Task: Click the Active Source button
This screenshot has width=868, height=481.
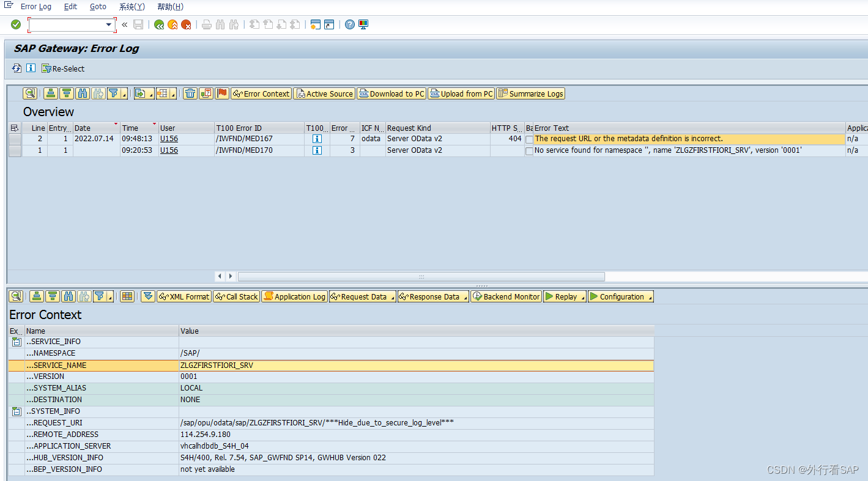Action: click(324, 94)
